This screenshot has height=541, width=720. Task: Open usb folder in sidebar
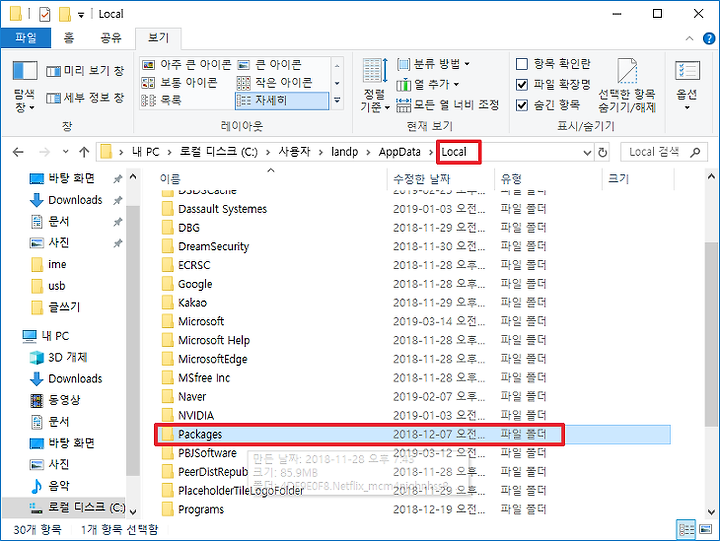[49, 286]
